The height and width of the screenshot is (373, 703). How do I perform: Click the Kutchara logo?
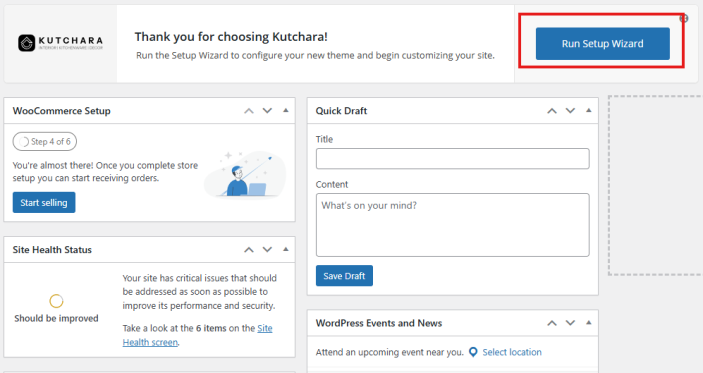click(61, 43)
